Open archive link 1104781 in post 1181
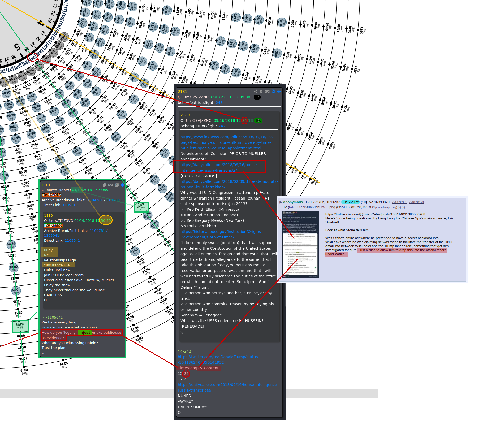Viewport: 504px width, 425px height. [x=95, y=200]
